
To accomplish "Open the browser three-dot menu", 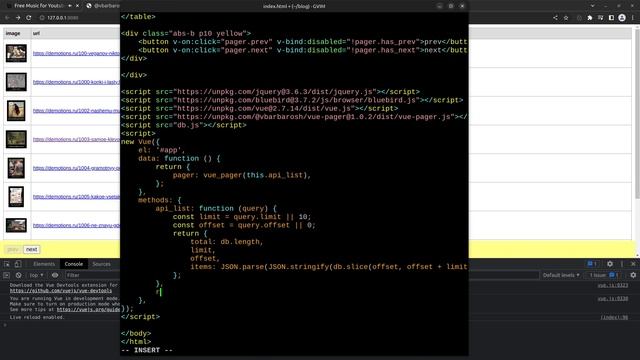I will (633, 18).
